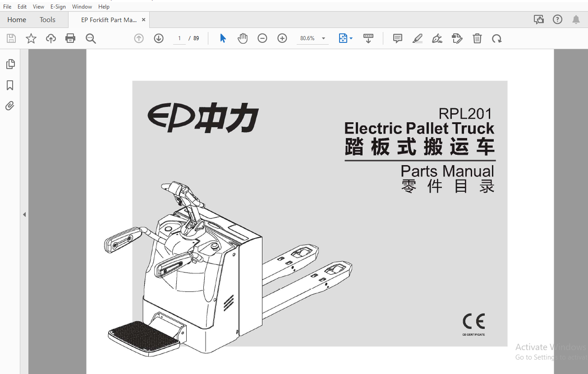The width and height of the screenshot is (588, 374).
Task: Activate the selection arrow tool
Action: pyautogui.click(x=223, y=38)
